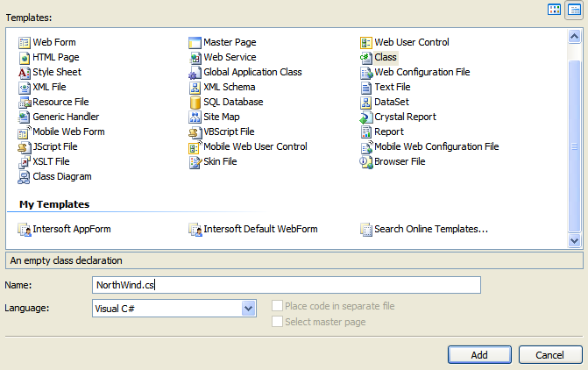The image size is (588, 370).
Task: Select the Web Form template icon
Action: (25, 43)
